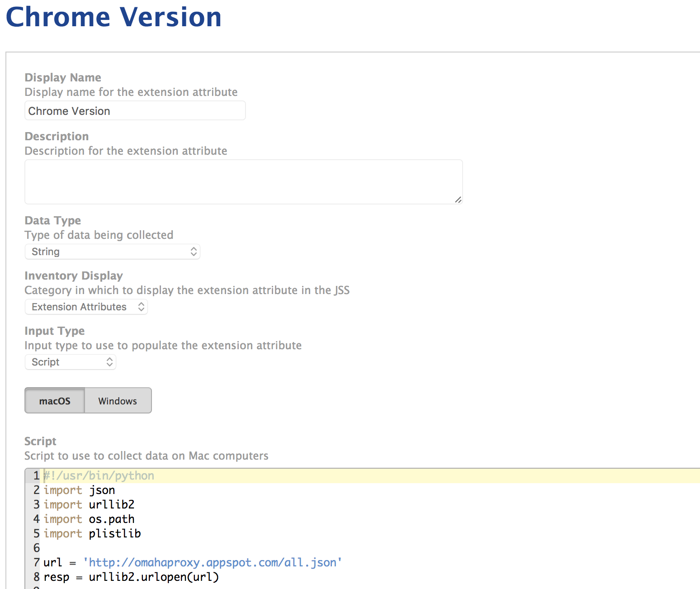
Task: Select the highlighted shebang line in the editor
Action: pos(99,475)
